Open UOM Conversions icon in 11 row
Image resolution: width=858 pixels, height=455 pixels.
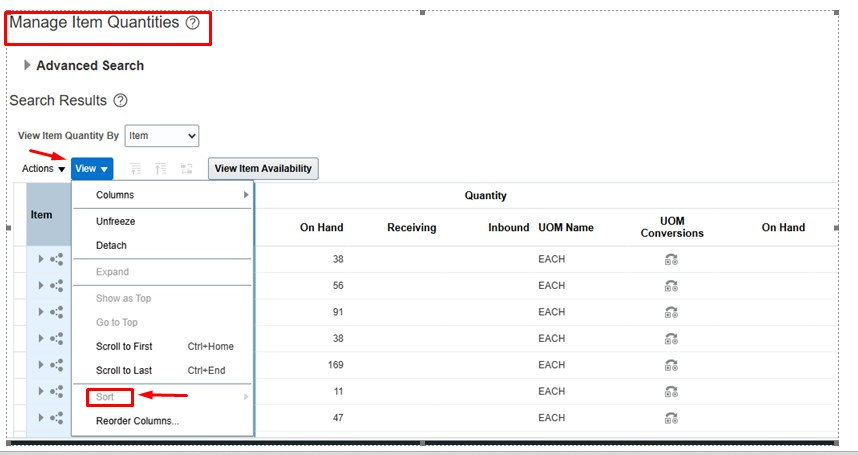point(671,392)
